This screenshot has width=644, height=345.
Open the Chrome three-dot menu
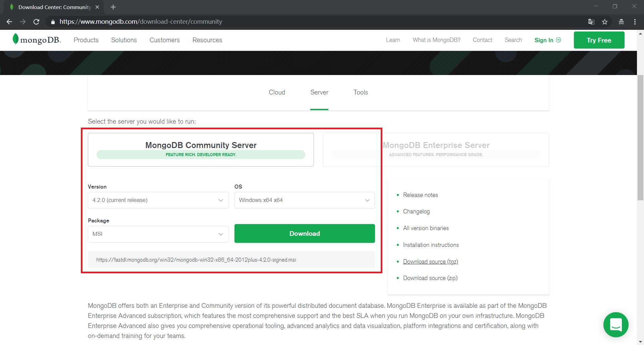[635, 22]
